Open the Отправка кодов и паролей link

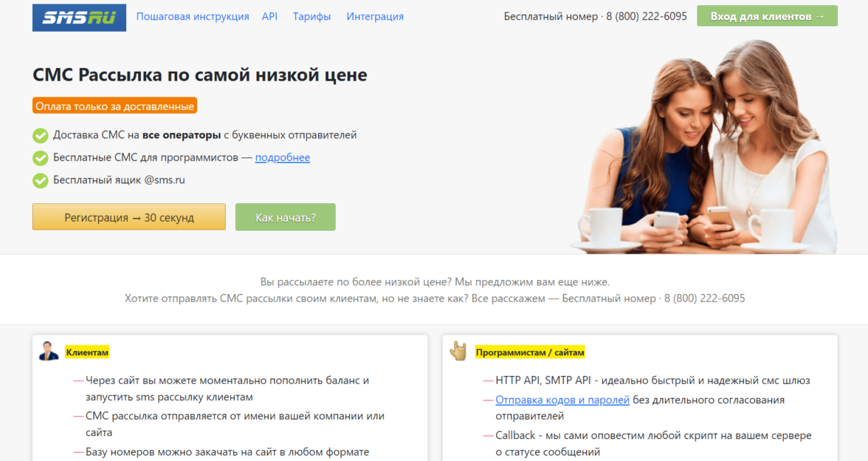point(562,400)
